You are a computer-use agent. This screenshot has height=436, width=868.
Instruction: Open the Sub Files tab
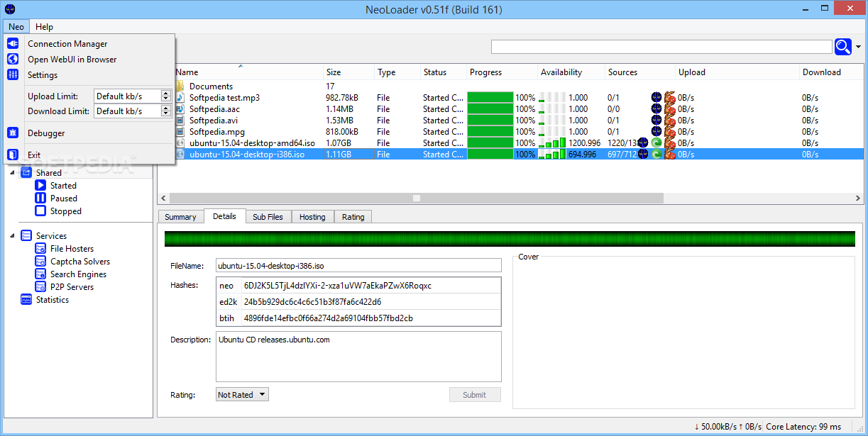coord(268,217)
